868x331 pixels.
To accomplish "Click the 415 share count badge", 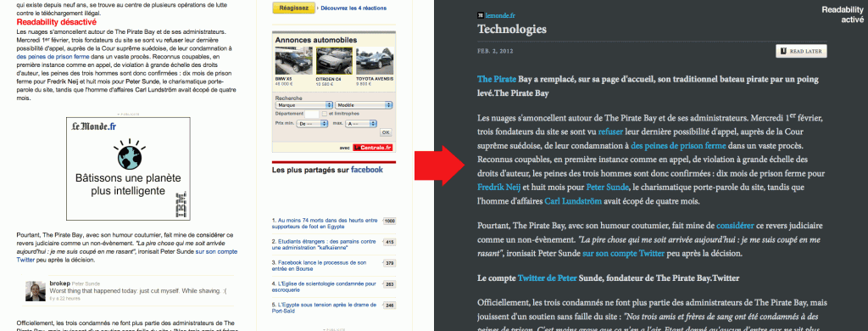I will pos(390,242).
